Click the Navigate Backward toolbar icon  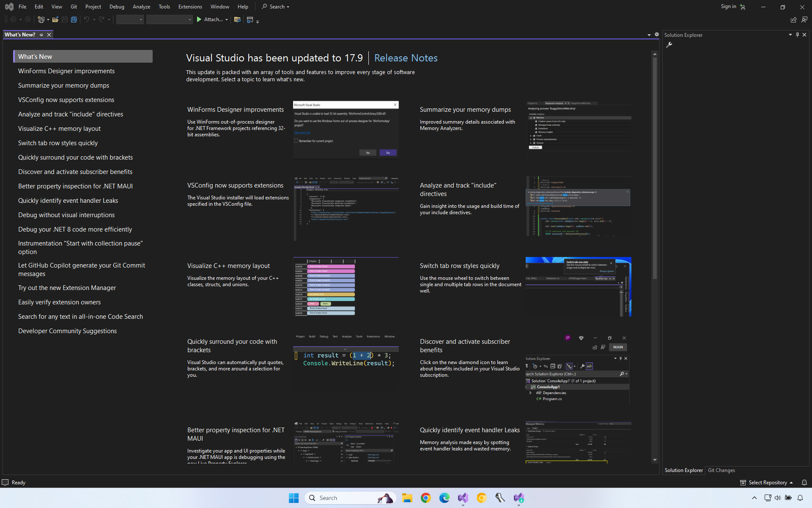[x=14, y=19]
